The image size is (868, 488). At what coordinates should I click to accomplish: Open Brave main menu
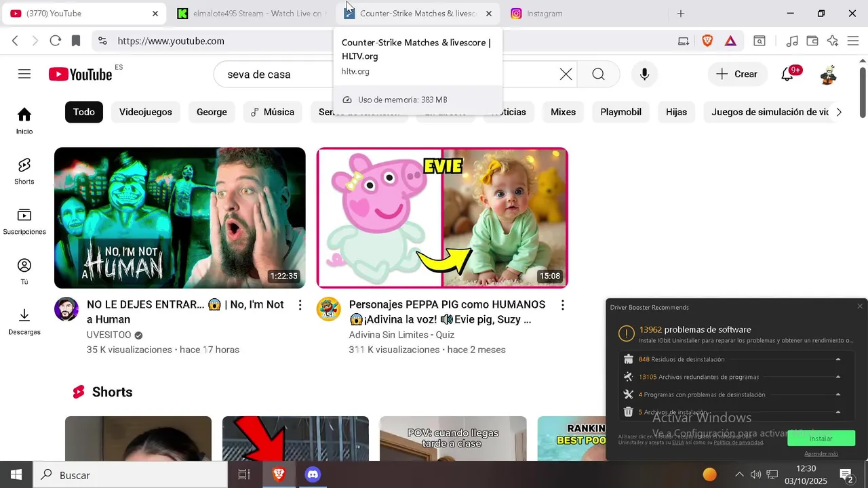853,41
